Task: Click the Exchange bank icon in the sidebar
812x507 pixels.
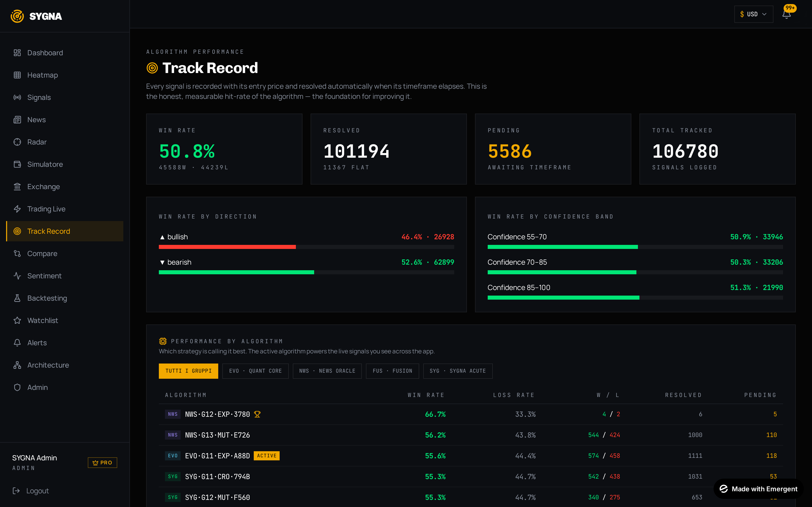Action: point(17,187)
